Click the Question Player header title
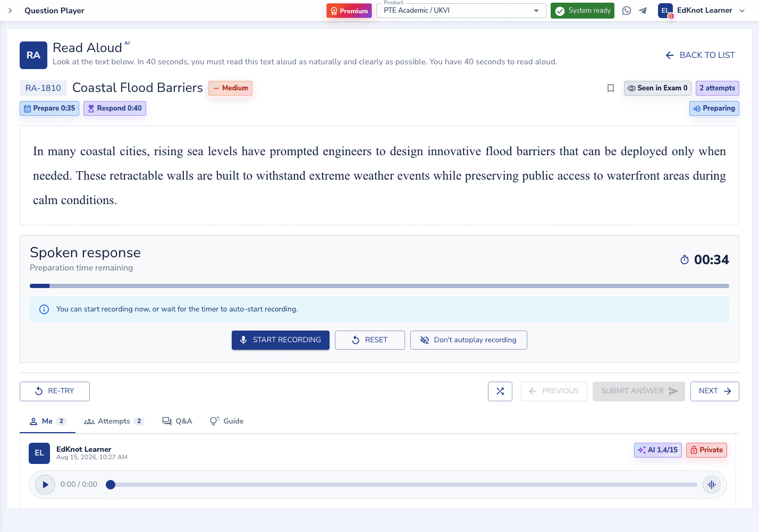 (x=54, y=11)
